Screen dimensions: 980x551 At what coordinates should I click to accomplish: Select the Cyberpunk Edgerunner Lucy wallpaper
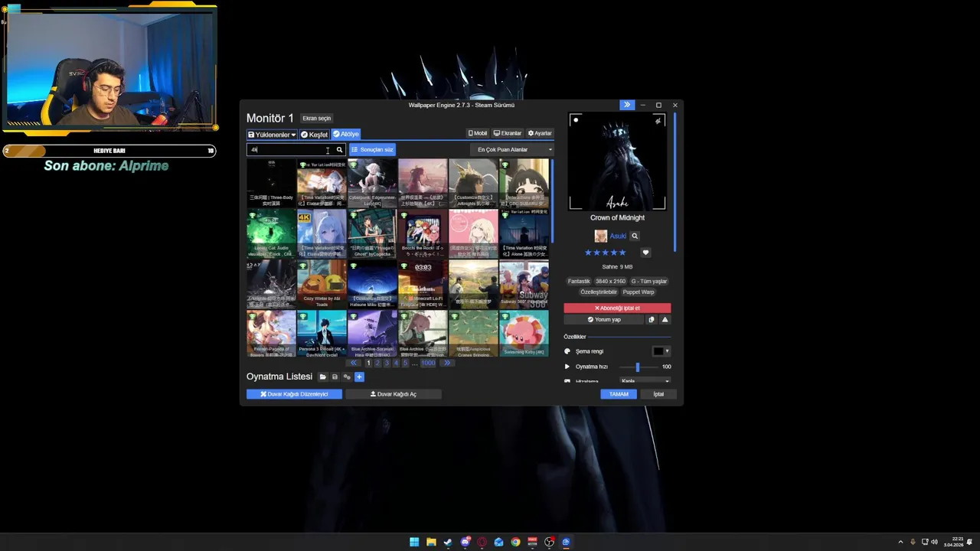pos(372,184)
